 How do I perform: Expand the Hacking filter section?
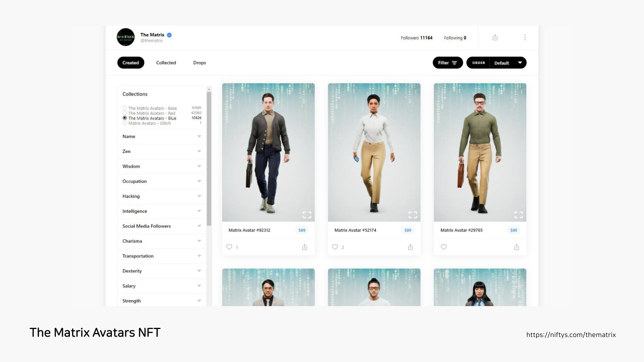click(x=162, y=196)
